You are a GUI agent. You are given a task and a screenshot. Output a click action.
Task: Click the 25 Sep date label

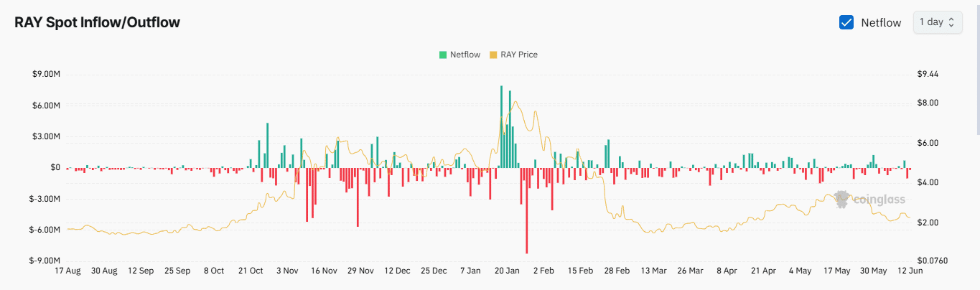coord(177,271)
